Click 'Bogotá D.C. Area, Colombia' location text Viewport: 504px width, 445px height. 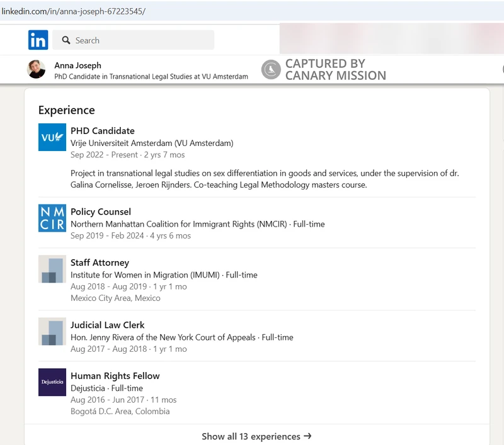pos(120,411)
